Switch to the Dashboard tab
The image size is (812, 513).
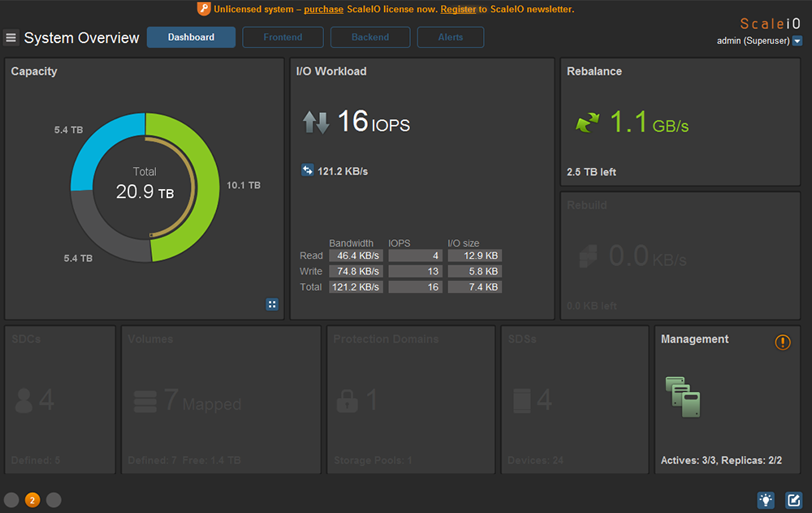(191, 37)
